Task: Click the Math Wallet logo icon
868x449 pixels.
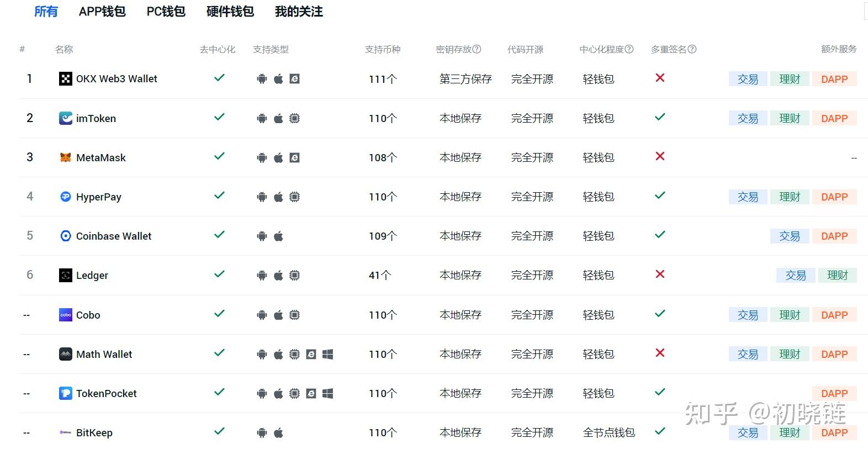Action: (x=66, y=354)
